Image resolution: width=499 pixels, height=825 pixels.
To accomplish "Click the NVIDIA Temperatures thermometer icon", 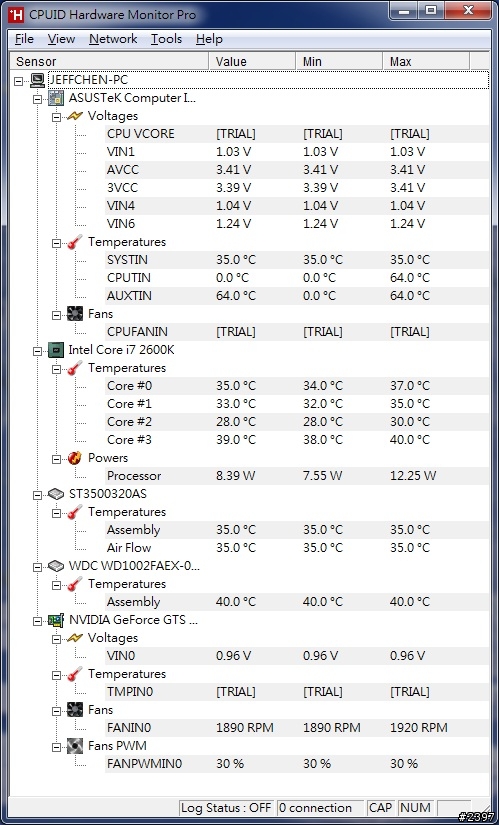I will pyautogui.click(x=75, y=674).
